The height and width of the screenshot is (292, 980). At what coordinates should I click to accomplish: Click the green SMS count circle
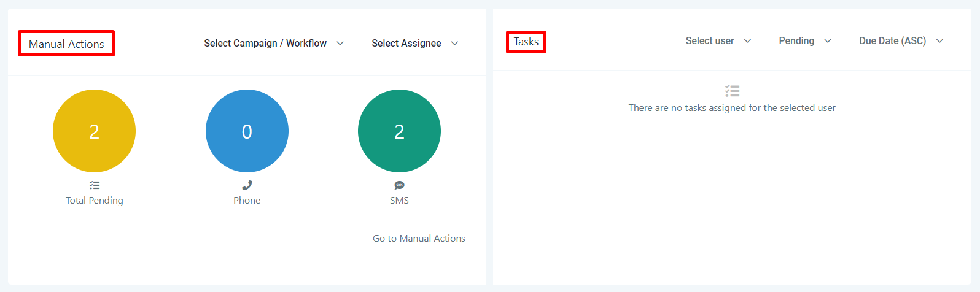coord(399,131)
